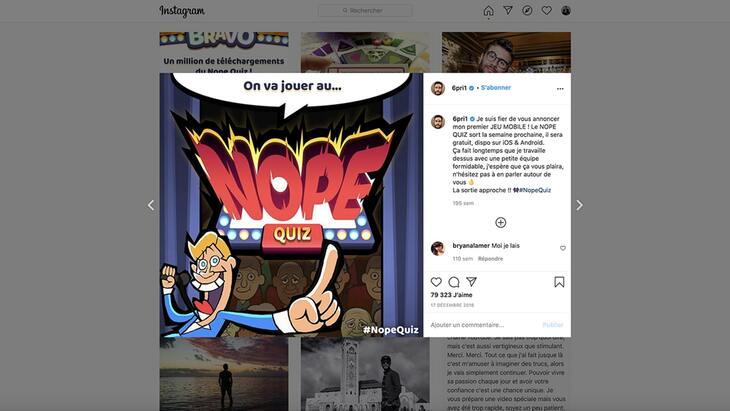Like the post with the heart icon
730x411 pixels.
[436, 282]
